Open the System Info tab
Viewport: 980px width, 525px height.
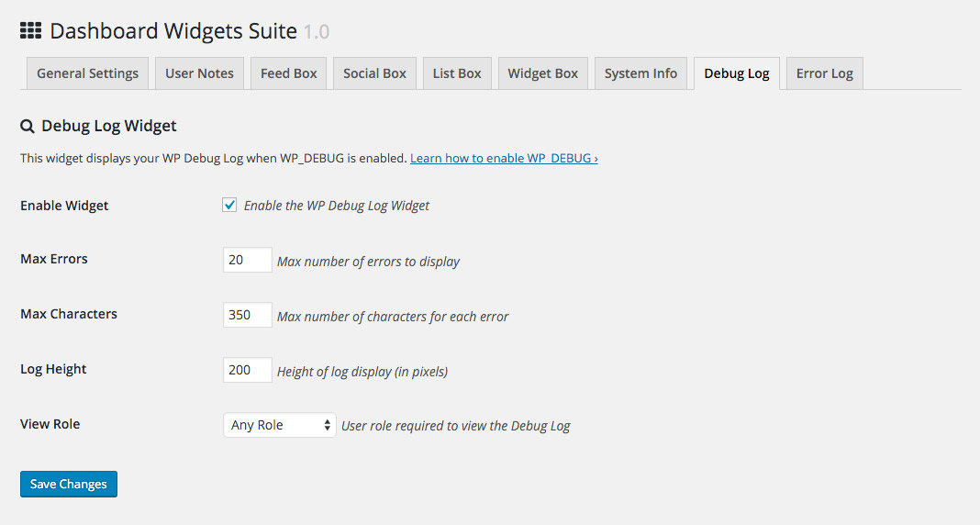[640, 73]
